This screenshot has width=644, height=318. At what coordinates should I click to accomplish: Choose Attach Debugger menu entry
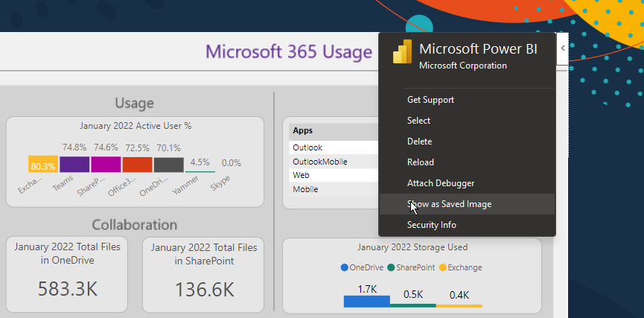[x=467, y=183]
